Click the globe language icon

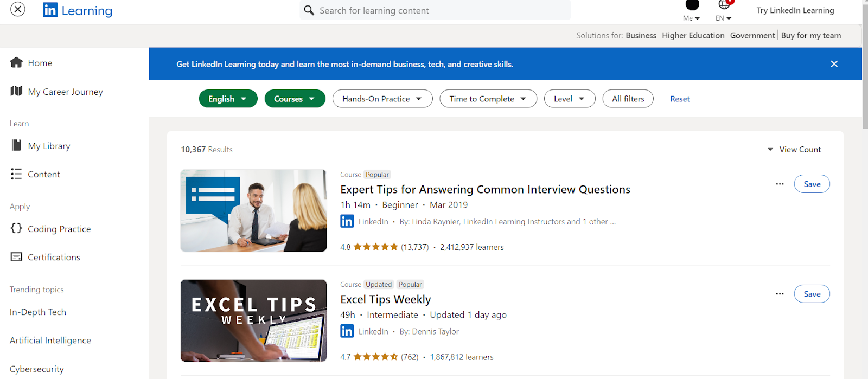(724, 5)
